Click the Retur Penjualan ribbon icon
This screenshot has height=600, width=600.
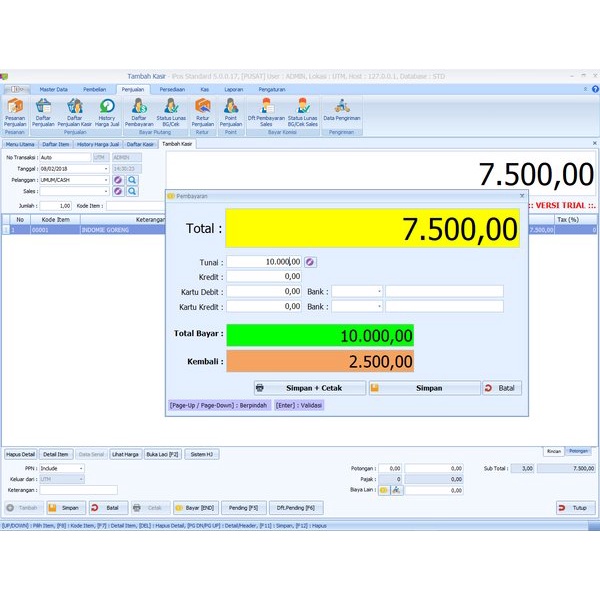click(x=203, y=110)
